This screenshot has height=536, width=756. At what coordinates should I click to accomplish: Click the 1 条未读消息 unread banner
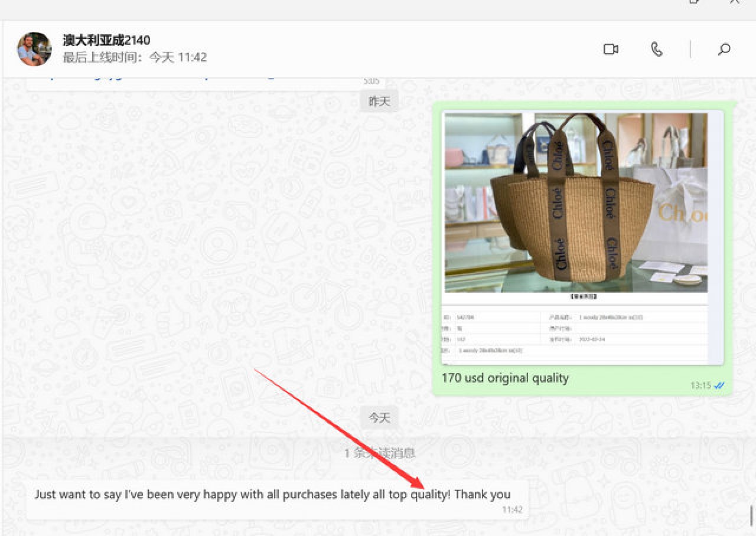point(379,453)
